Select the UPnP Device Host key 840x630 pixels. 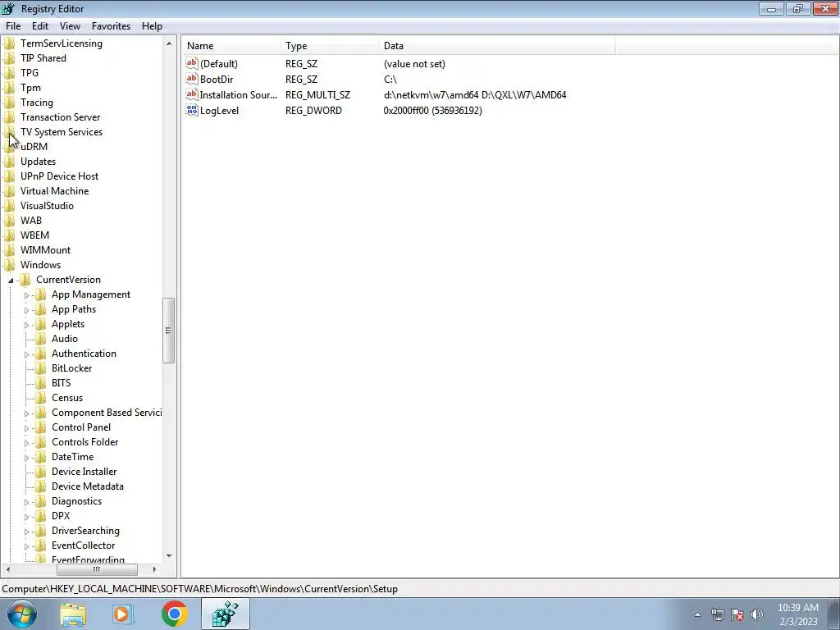click(59, 176)
